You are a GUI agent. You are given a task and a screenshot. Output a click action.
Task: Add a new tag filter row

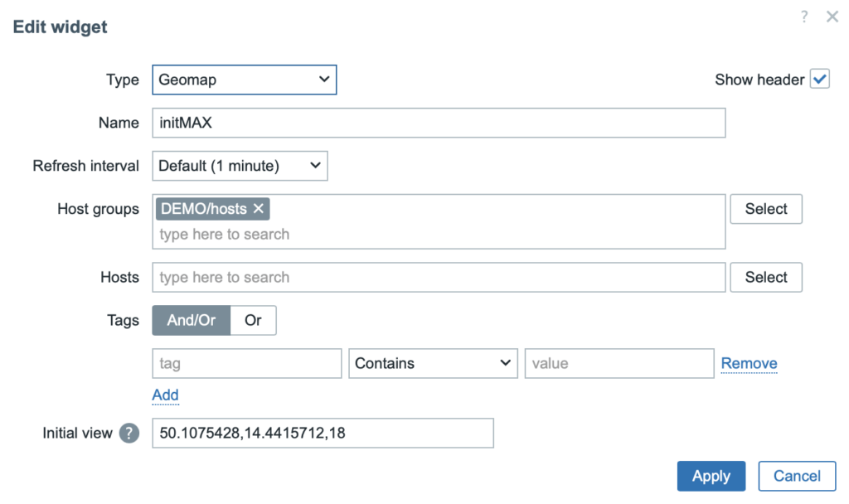click(x=165, y=395)
